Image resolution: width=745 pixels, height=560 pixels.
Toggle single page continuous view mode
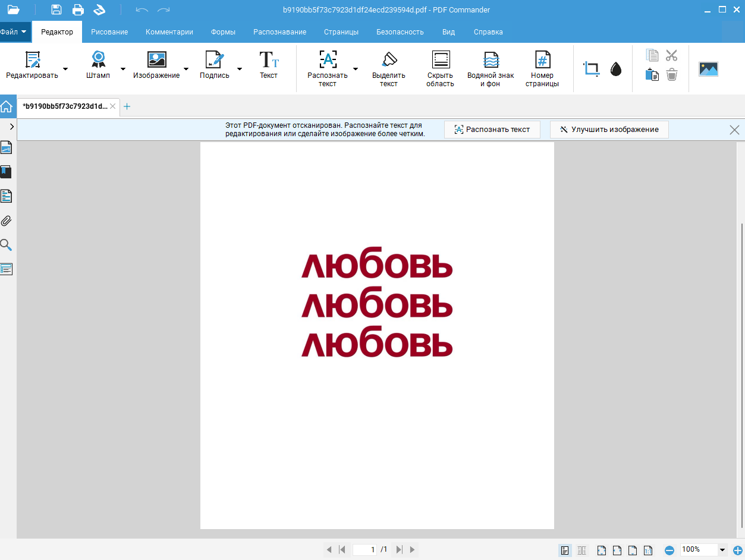pyautogui.click(x=565, y=550)
